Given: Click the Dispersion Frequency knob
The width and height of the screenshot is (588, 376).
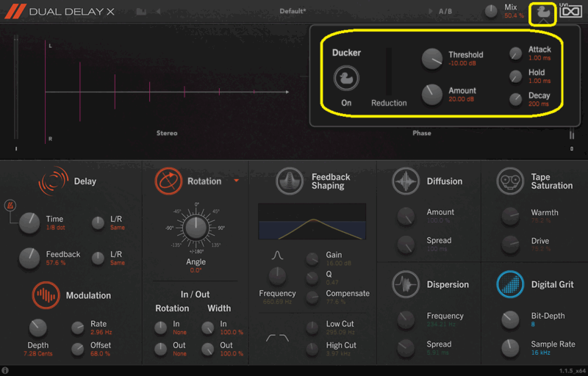Looking at the screenshot, I should [406, 320].
